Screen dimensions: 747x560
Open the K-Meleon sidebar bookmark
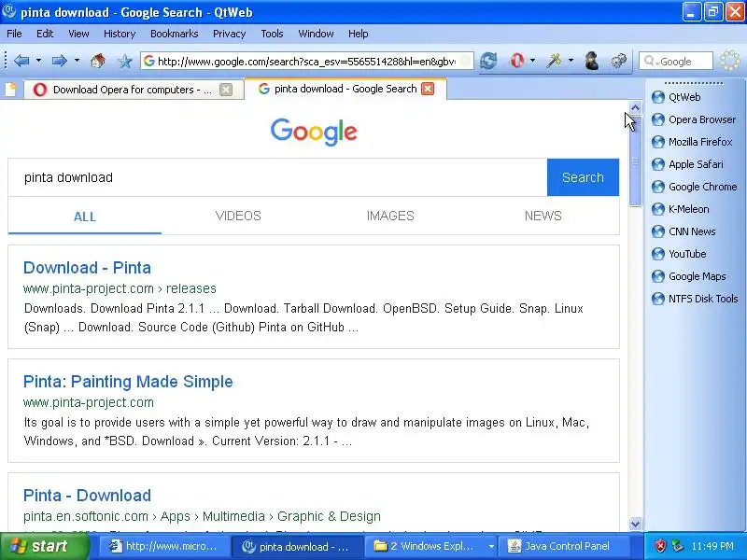point(681,209)
